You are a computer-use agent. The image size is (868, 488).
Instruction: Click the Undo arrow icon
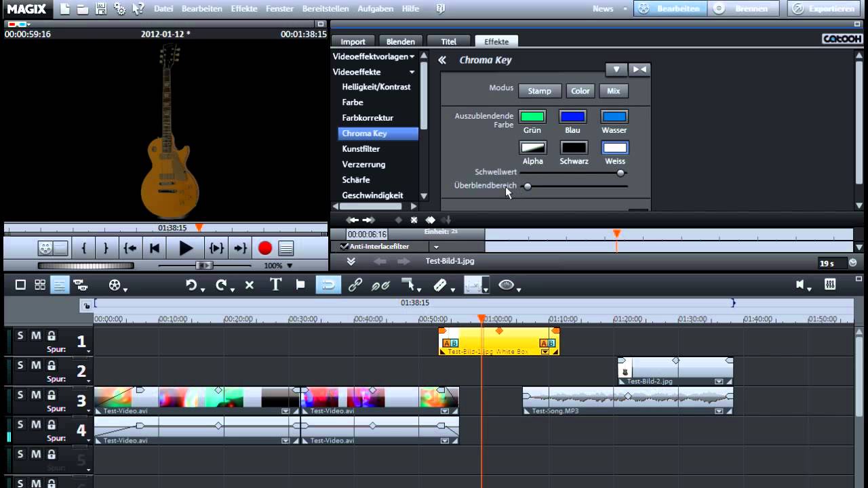[191, 285]
